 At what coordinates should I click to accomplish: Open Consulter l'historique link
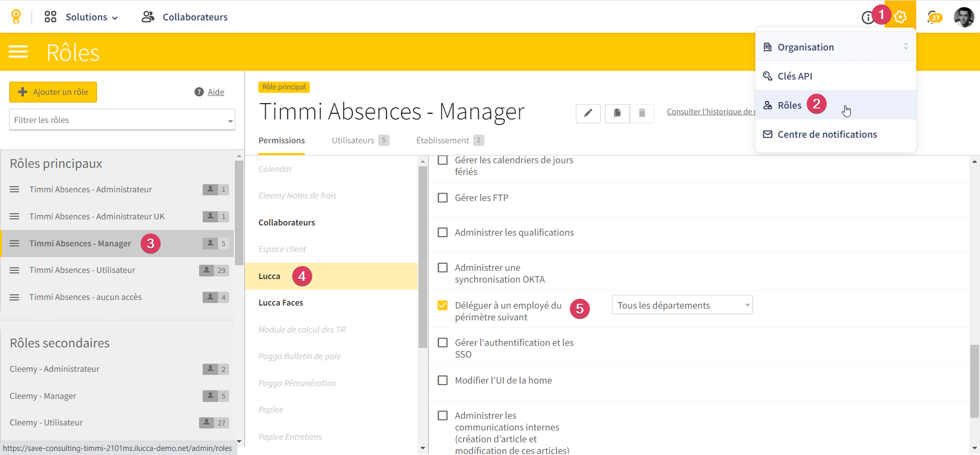click(x=711, y=111)
